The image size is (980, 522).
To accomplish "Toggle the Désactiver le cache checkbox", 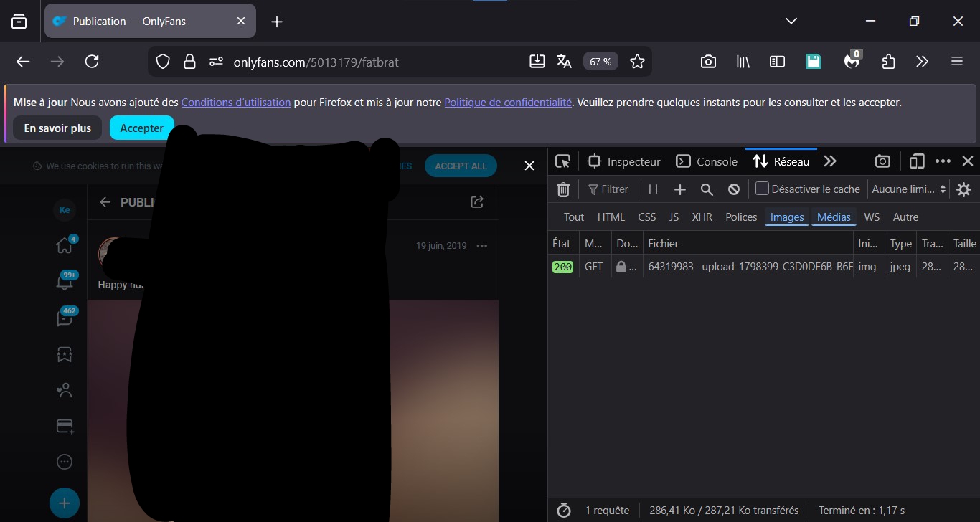I will 763,189.
